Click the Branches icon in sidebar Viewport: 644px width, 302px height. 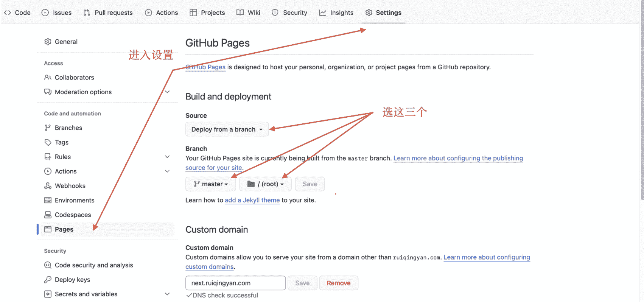click(48, 128)
